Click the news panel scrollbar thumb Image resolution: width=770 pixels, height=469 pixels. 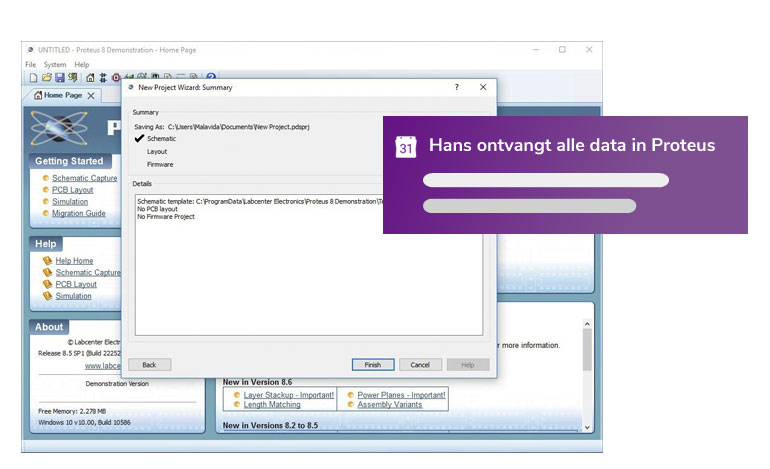point(587,350)
